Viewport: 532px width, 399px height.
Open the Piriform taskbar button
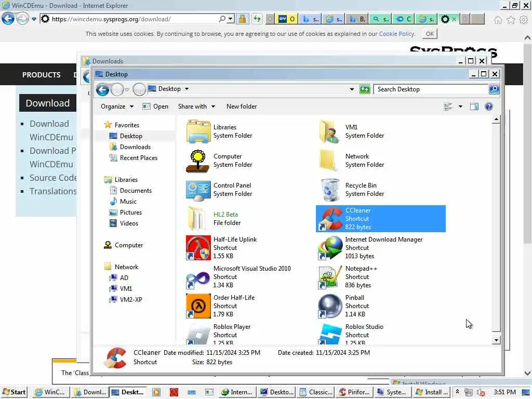354,392
